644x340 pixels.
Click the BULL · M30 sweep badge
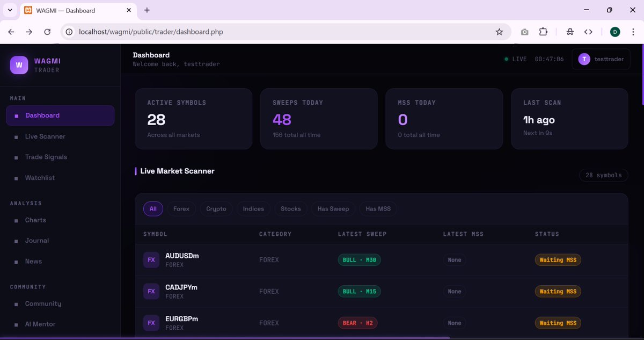tap(360, 260)
